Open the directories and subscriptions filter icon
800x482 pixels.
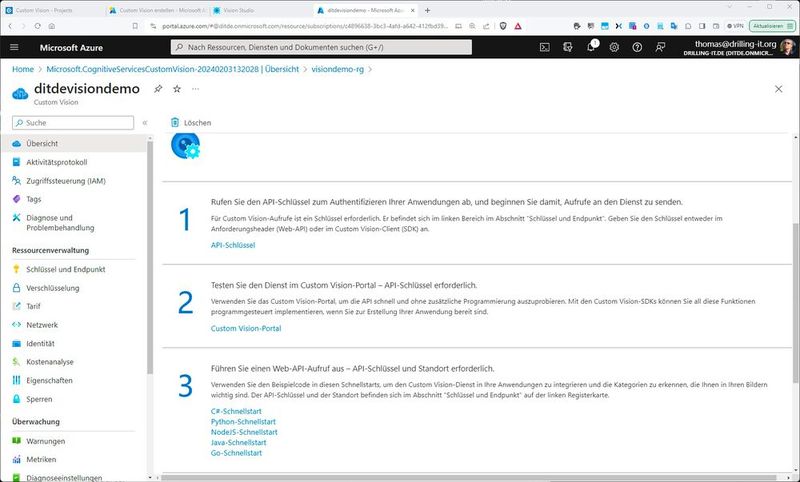click(567, 47)
